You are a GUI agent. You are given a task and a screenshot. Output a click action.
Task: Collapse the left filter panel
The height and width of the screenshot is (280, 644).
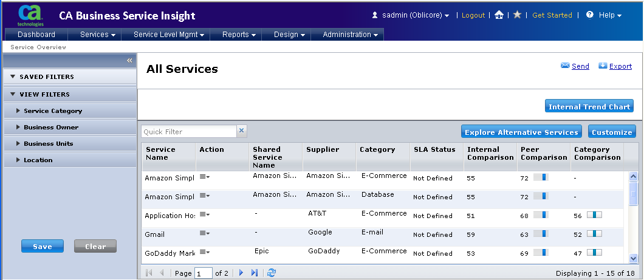coord(129,60)
